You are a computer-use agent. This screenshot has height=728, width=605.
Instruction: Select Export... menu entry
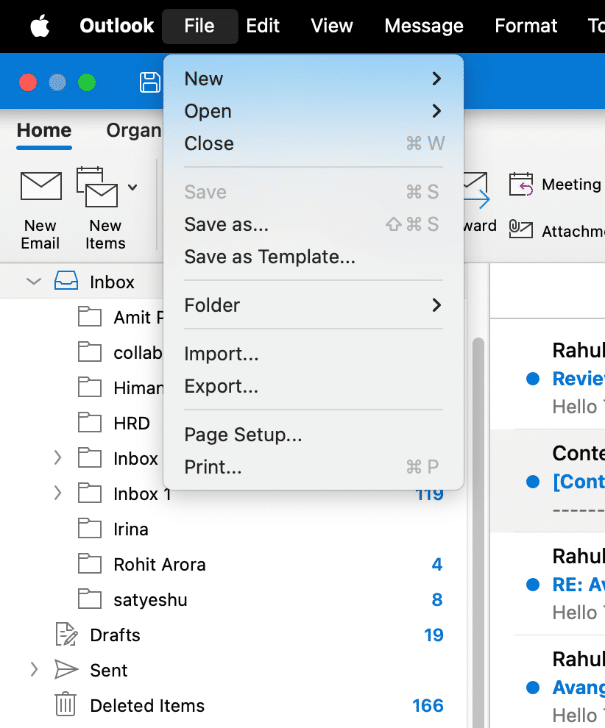coord(313,386)
